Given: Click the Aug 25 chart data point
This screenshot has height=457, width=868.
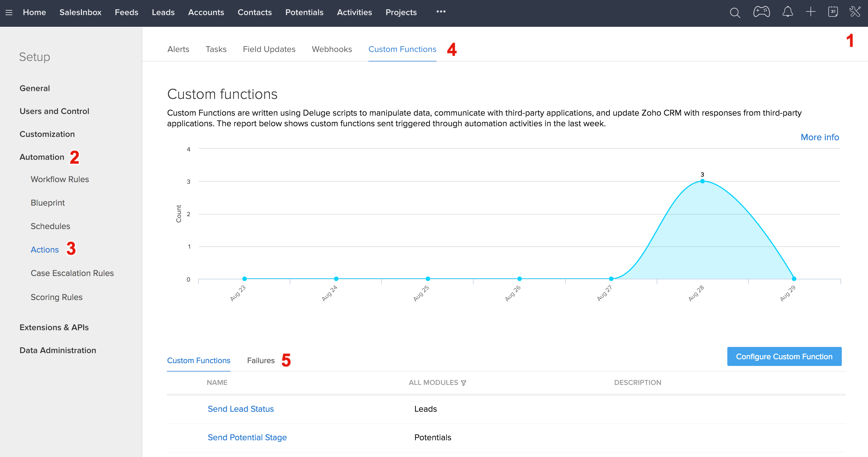Looking at the screenshot, I should click(x=428, y=279).
